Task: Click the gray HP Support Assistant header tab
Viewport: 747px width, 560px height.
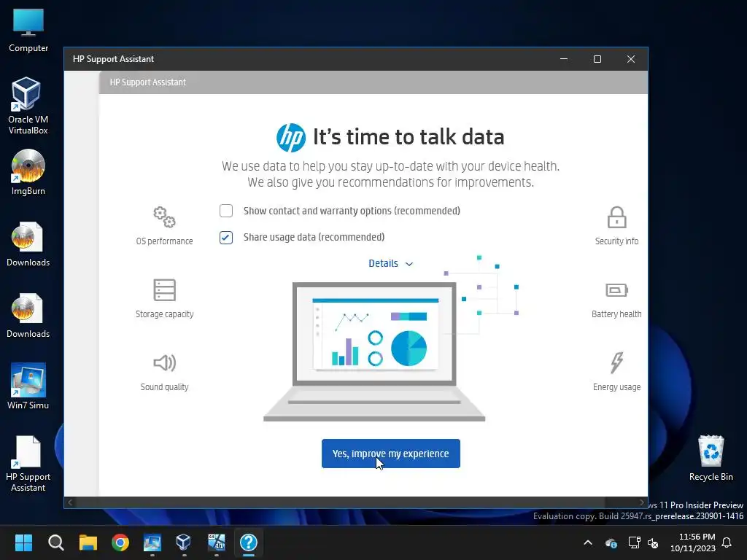Action: (373, 82)
